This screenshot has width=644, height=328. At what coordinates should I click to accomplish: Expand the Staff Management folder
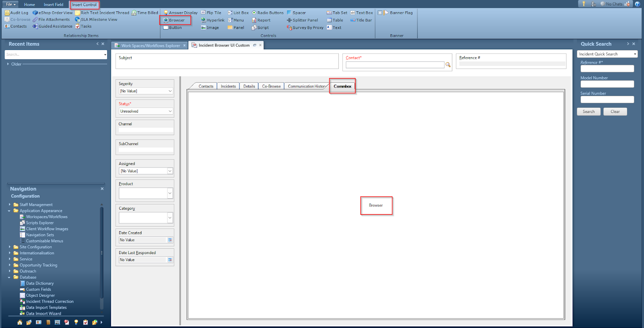[10, 204]
